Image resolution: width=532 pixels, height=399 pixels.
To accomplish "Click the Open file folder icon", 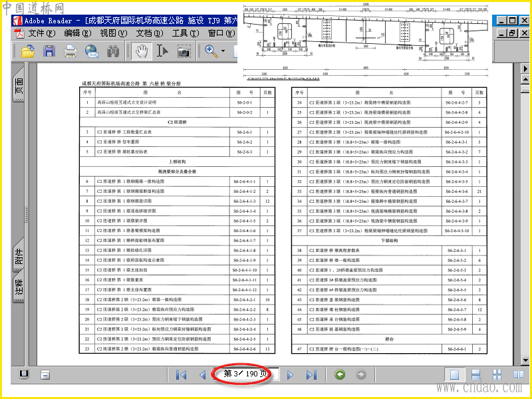I will click(x=28, y=51).
